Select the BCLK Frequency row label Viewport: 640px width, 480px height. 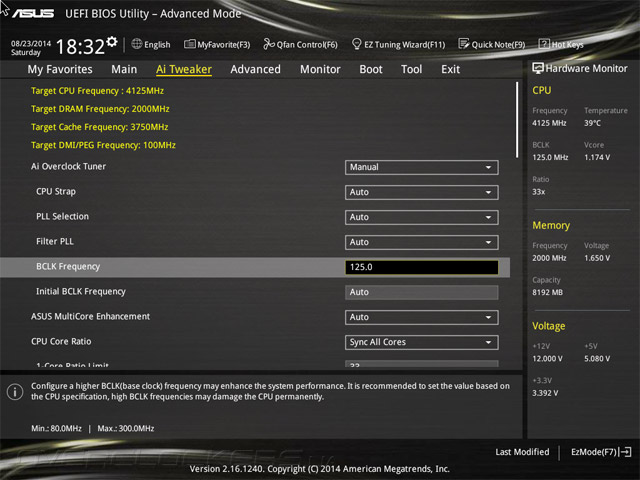tap(68, 266)
